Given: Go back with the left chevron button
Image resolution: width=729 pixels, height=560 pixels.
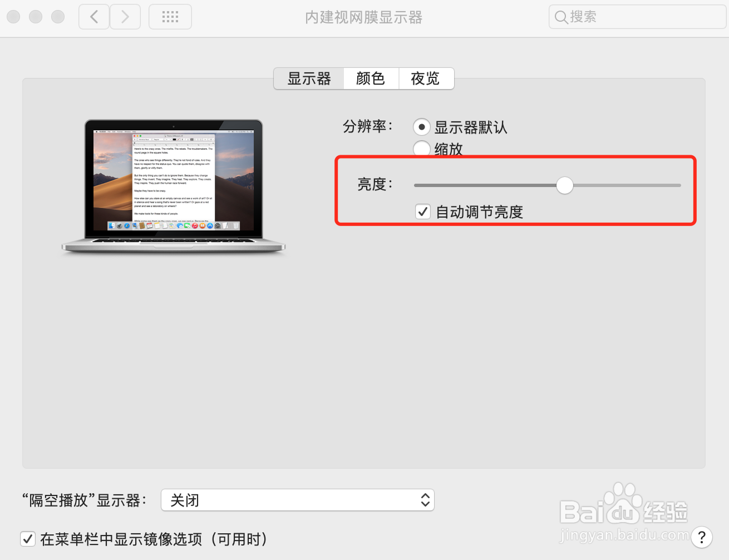Looking at the screenshot, I should [94, 17].
